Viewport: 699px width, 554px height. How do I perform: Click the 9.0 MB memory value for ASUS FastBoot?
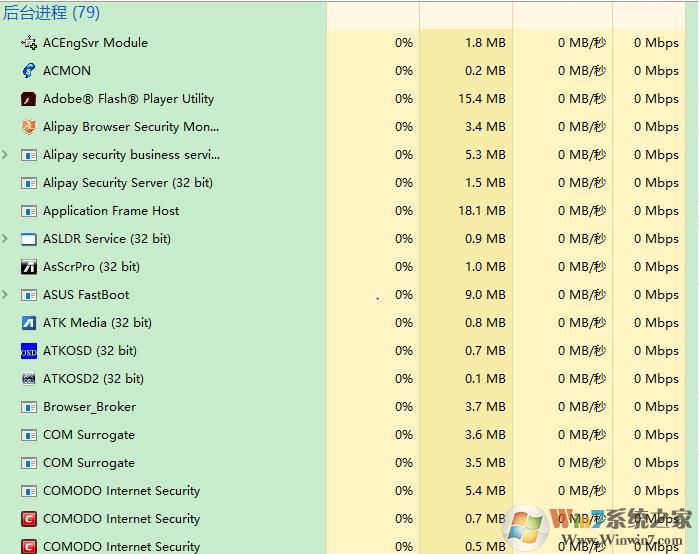tap(485, 295)
